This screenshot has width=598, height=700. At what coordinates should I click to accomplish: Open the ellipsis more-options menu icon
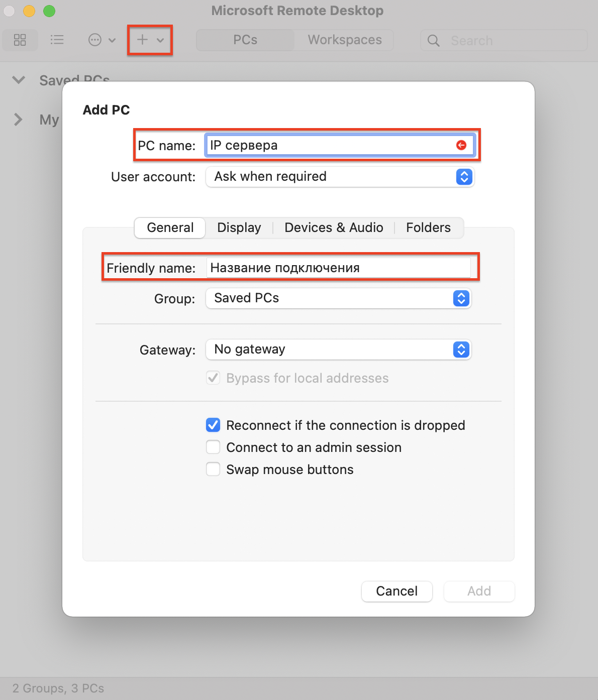point(95,40)
